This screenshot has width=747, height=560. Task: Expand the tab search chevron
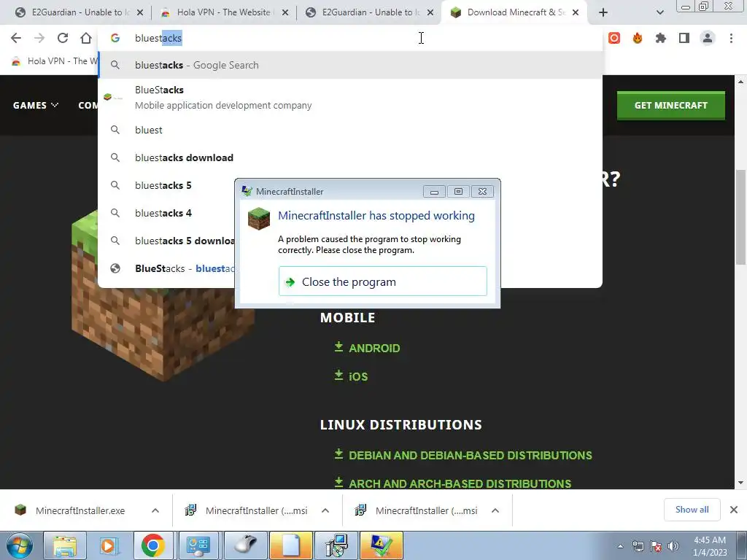[x=659, y=12]
